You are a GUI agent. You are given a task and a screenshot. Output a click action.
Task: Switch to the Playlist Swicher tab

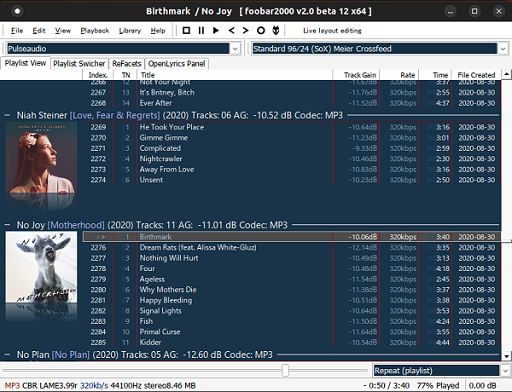[x=79, y=64]
